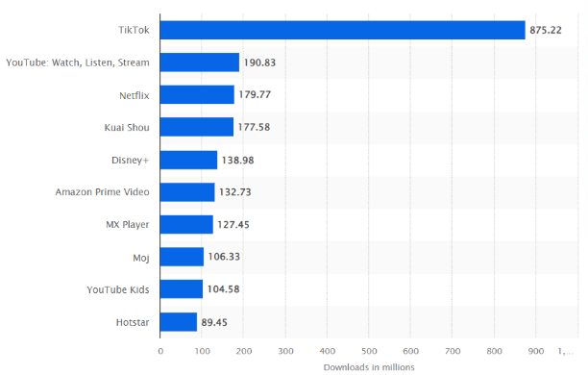Click the 700 axis tick label
This screenshot has width=588, height=375.
click(x=453, y=351)
